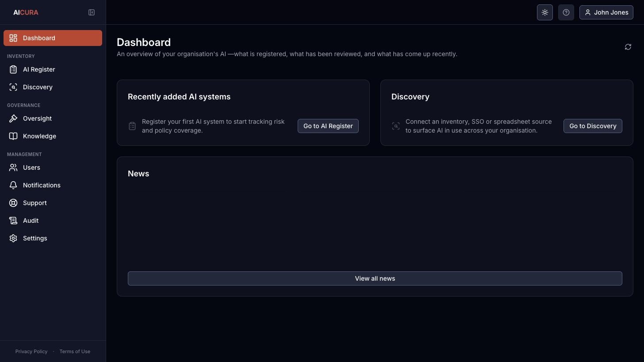Click the Oversight gavel icon
Viewport: 644px width, 362px height.
pos(13,118)
